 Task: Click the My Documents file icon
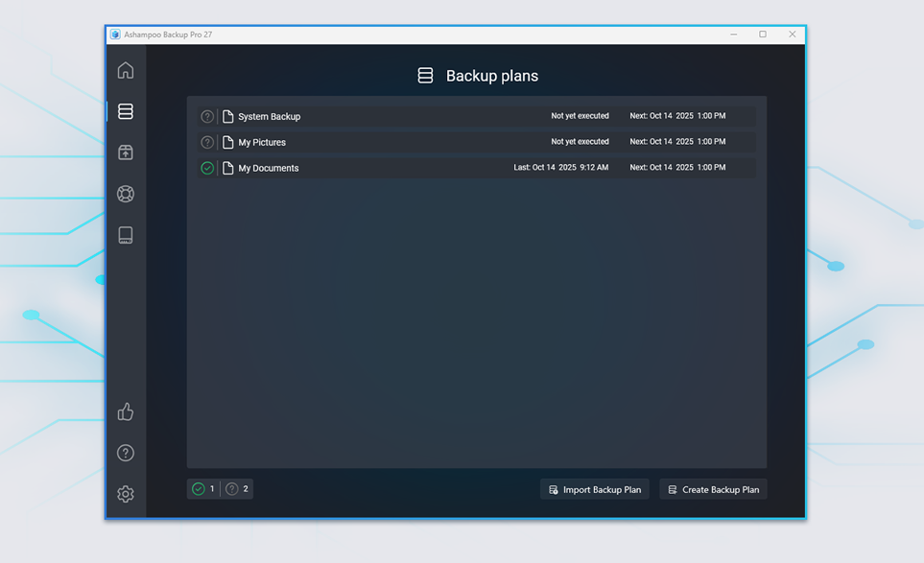pos(228,168)
